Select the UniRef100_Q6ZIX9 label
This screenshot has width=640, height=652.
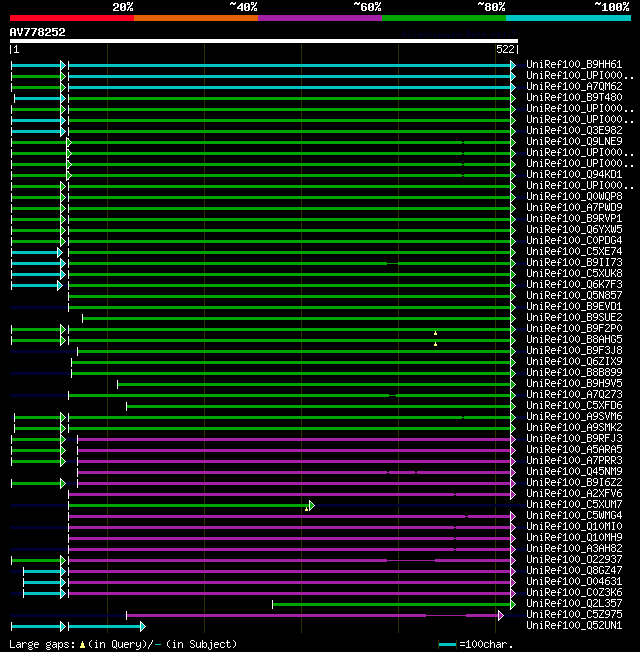point(574,361)
